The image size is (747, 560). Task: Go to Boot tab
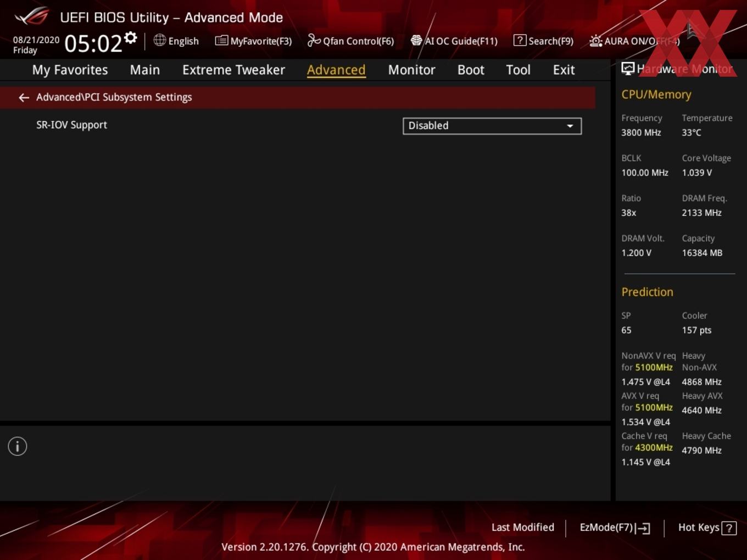coord(471,70)
